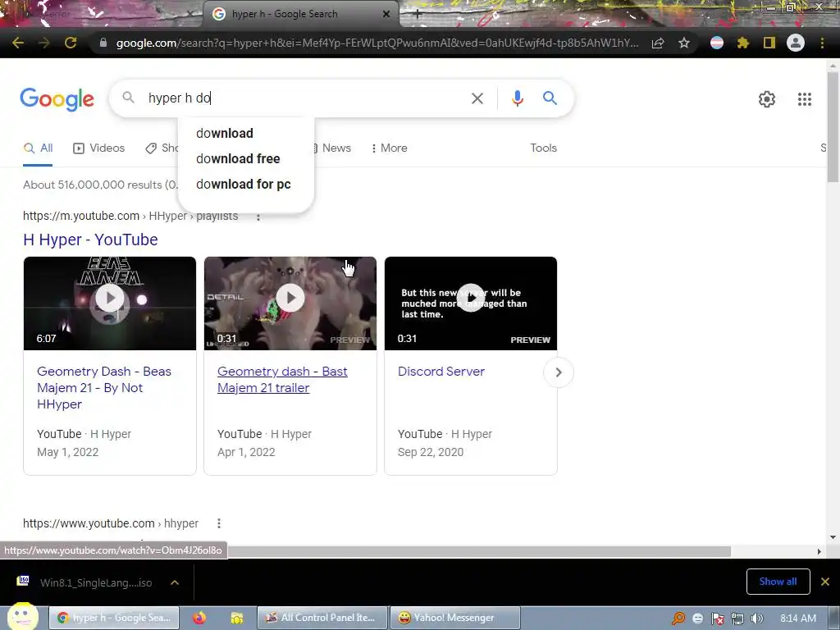Click the lock icon in address bar
This screenshot has height=630, width=840.
point(103,43)
